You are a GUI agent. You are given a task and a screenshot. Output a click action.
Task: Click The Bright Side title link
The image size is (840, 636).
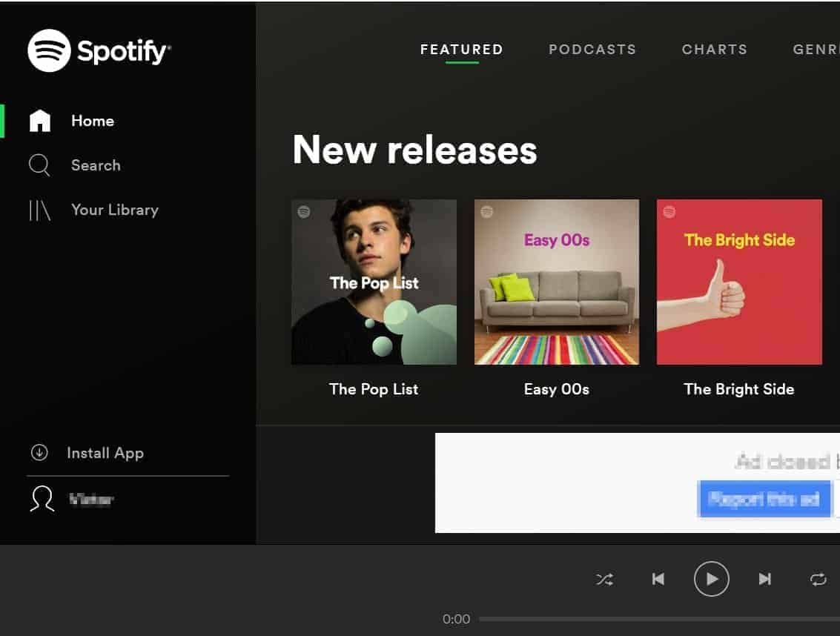coord(739,389)
